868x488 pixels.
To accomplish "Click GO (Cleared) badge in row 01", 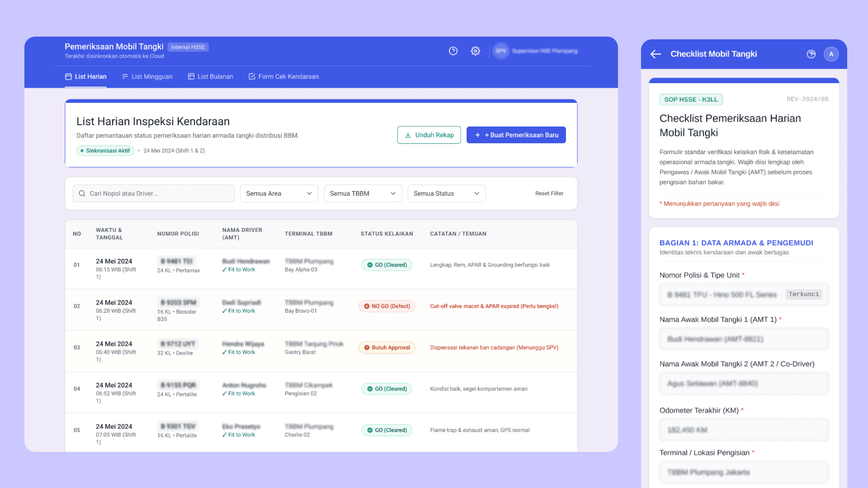I will point(387,265).
